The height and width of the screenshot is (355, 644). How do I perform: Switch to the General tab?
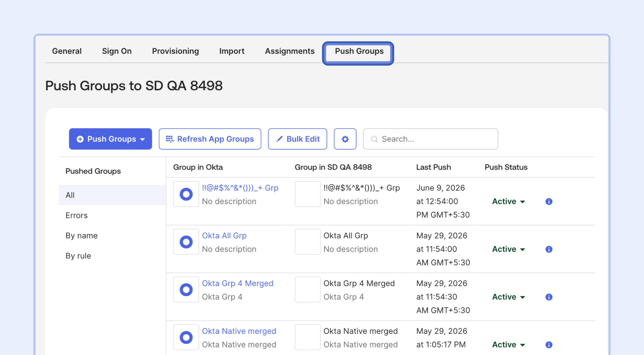(x=67, y=51)
